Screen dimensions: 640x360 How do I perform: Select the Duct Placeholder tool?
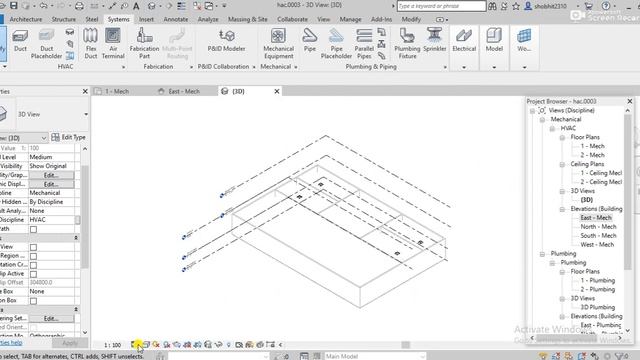pyautogui.click(x=46, y=44)
